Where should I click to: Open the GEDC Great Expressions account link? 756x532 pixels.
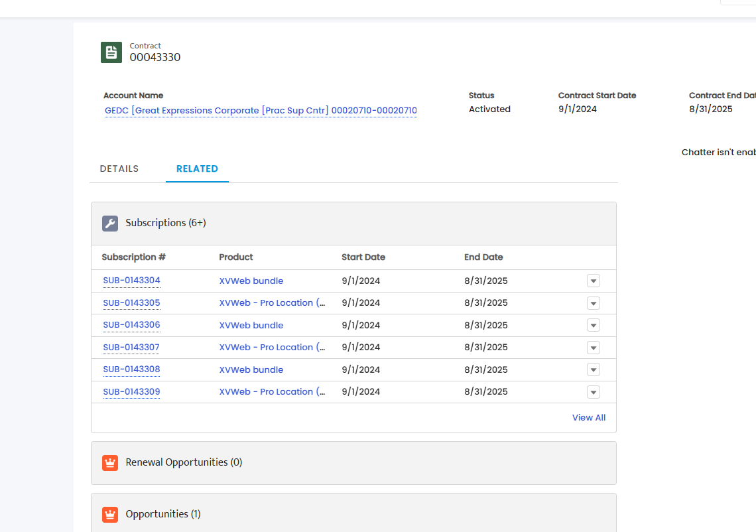click(261, 111)
